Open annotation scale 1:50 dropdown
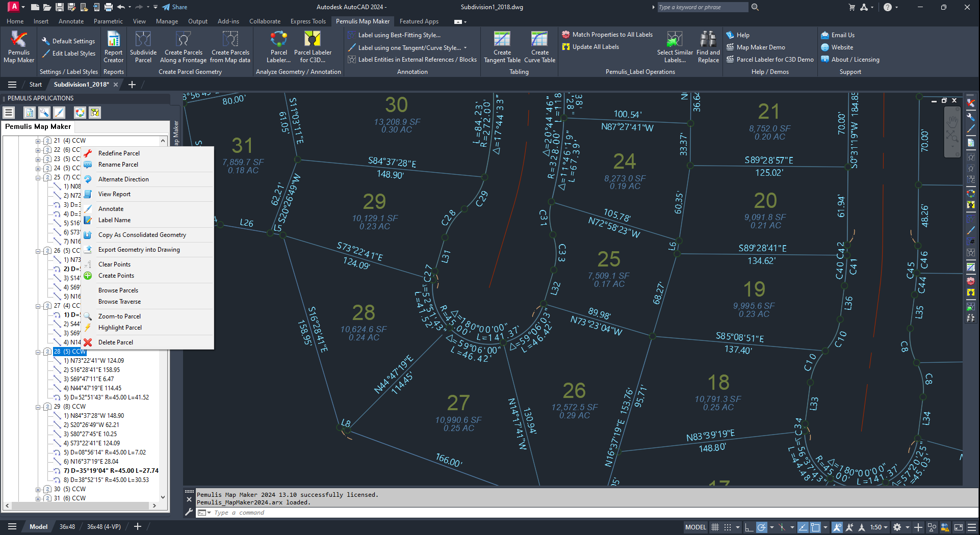Screen dimensions: 980x535 point(879,527)
